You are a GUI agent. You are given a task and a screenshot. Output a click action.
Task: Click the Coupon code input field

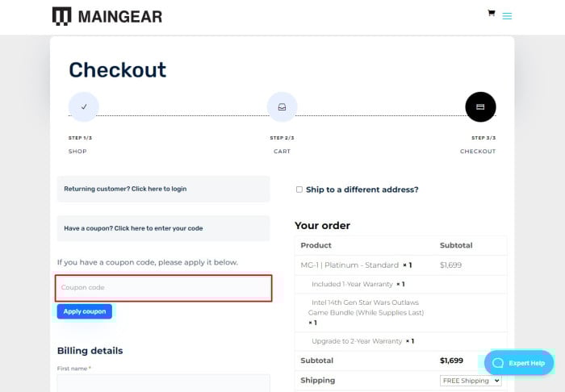pyautogui.click(x=164, y=288)
